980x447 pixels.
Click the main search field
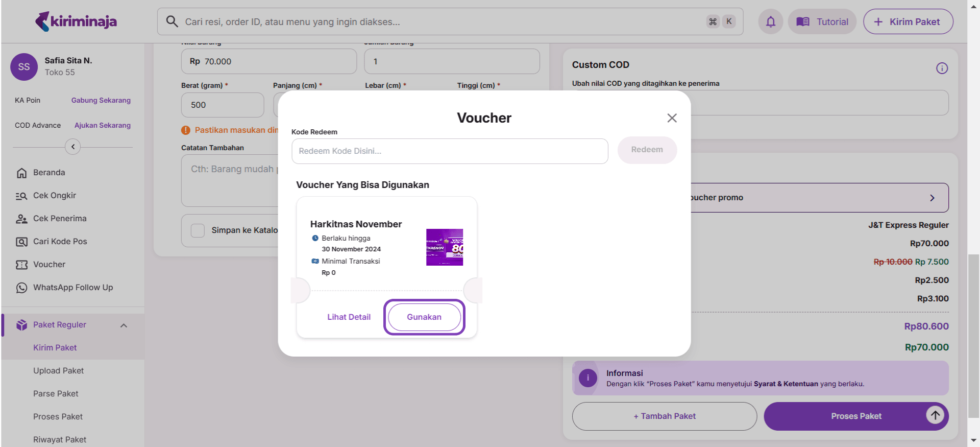[x=450, y=21]
